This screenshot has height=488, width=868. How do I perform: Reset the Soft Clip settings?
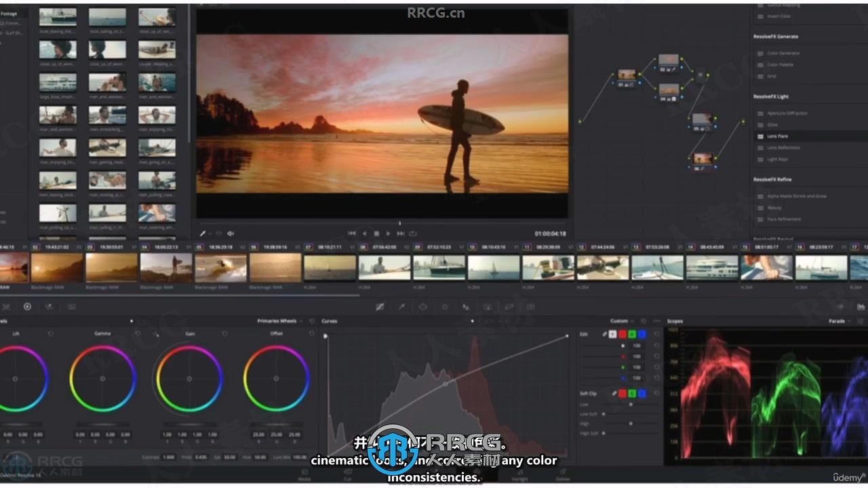click(656, 393)
